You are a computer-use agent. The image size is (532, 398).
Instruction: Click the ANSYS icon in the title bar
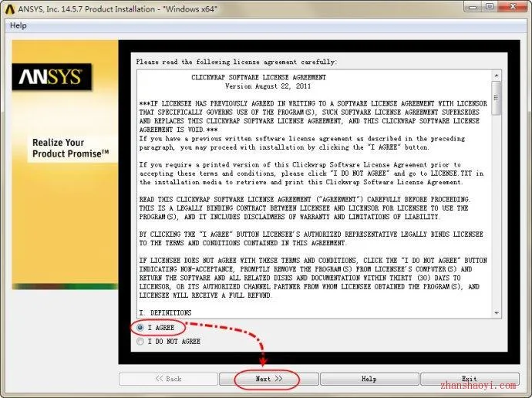[10, 9]
